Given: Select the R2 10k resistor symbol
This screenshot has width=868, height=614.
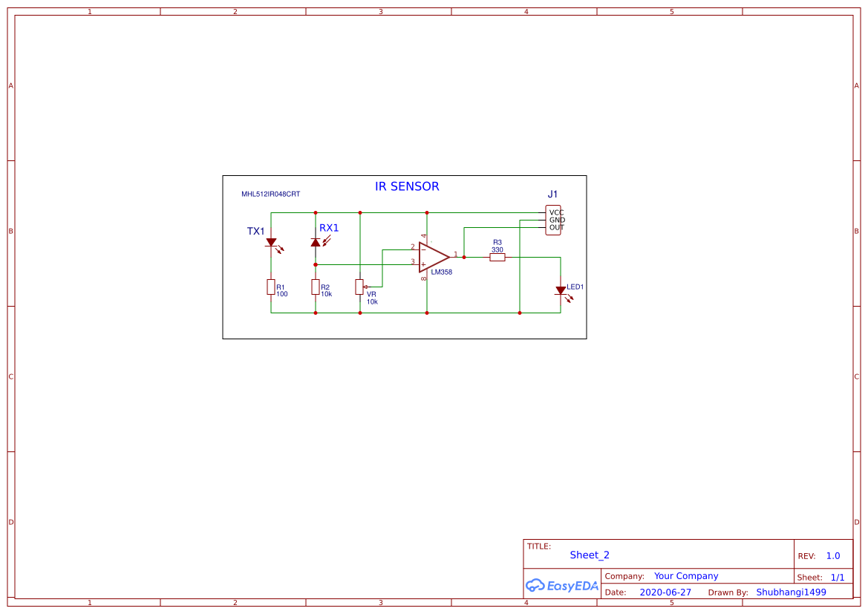Looking at the screenshot, I should click(316, 287).
